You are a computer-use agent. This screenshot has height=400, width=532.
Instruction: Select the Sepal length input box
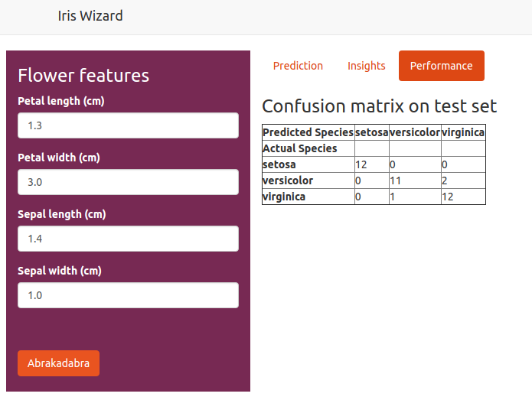point(129,239)
